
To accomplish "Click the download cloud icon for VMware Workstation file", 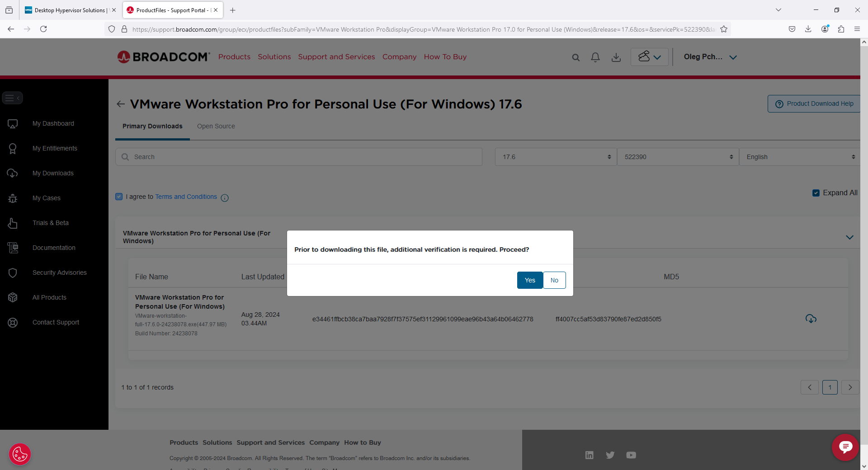I will click(811, 319).
